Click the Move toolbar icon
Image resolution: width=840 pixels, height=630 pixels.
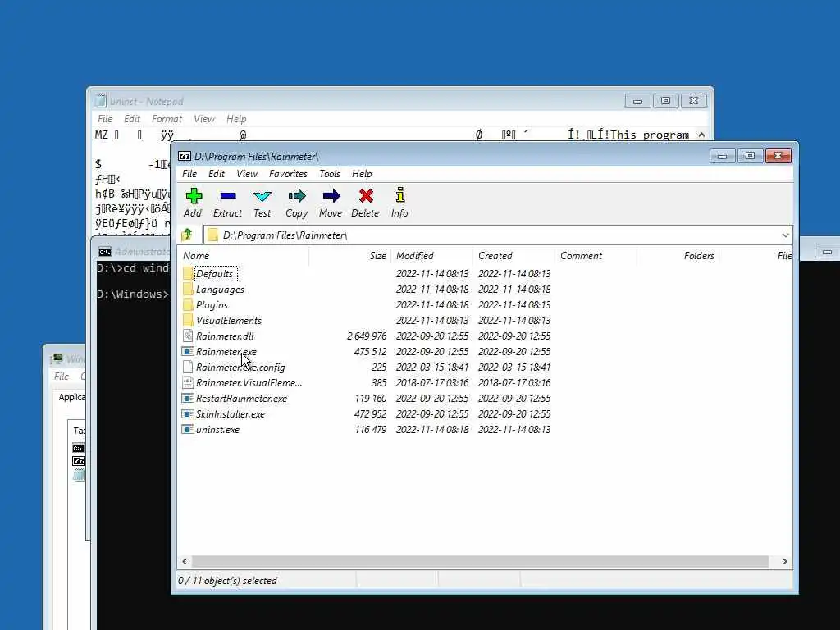pyautogui.click(x=331, y=196)
